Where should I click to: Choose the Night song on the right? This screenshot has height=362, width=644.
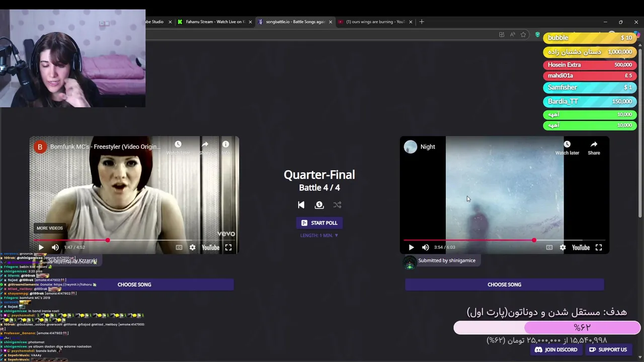[504, 285]
